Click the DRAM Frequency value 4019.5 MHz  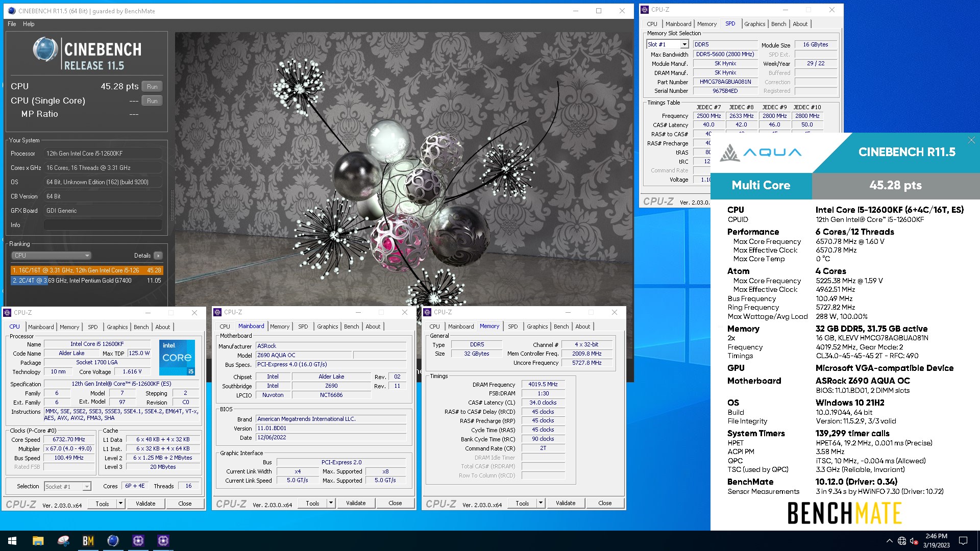[543, 385]
